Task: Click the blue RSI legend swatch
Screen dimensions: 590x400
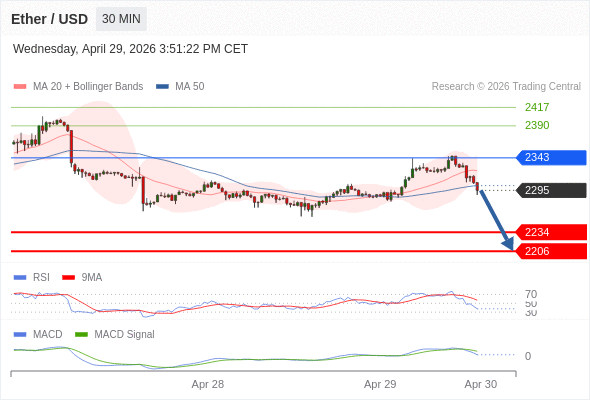Action: coord(20,278)
